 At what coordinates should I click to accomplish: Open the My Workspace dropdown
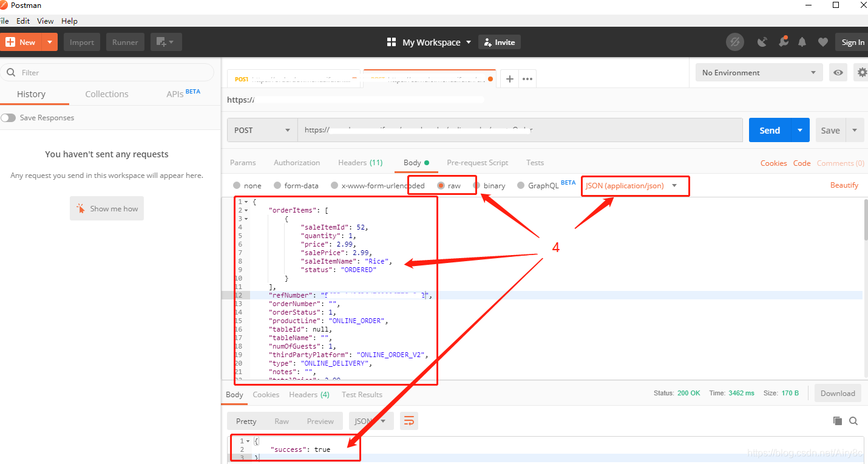437,42
